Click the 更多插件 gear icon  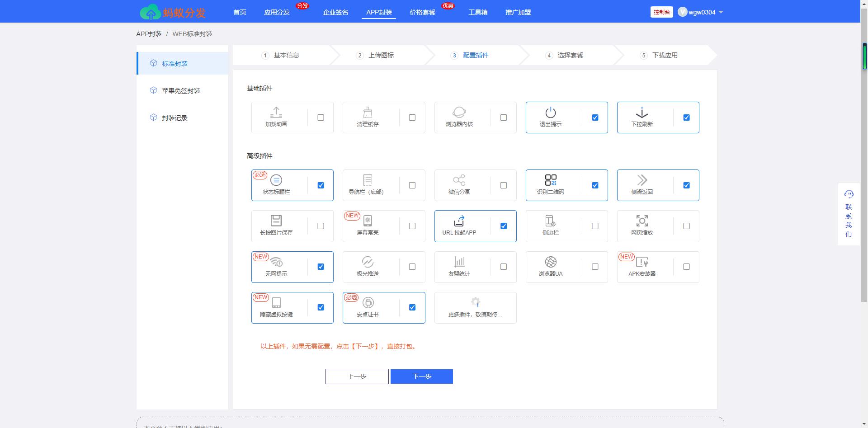coord(475,302)
